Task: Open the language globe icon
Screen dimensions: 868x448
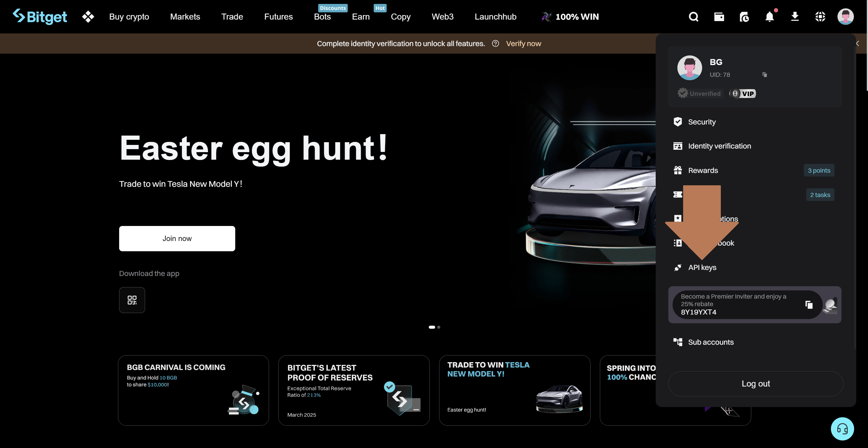Action: coord(820,17)
